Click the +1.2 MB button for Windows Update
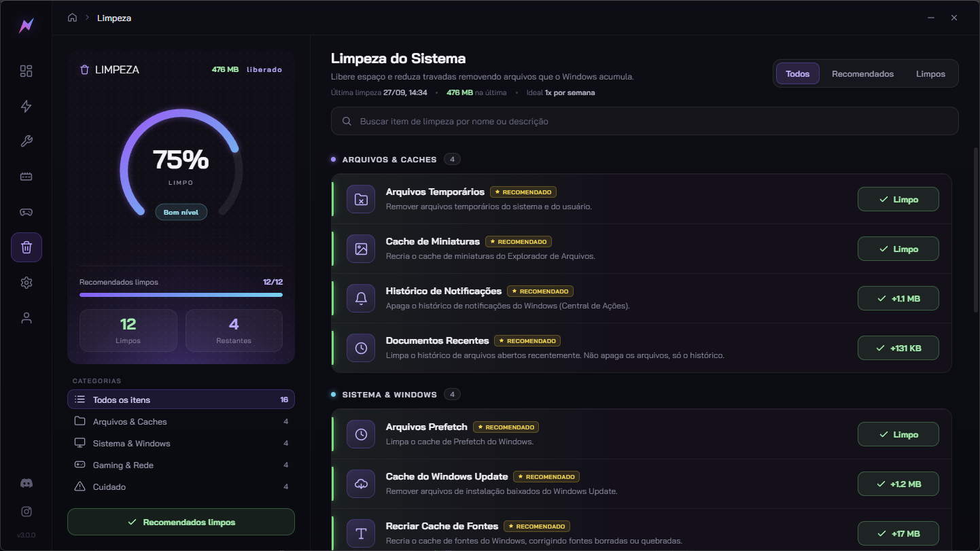Screen dimensions: 980x551 coord(898,484)
